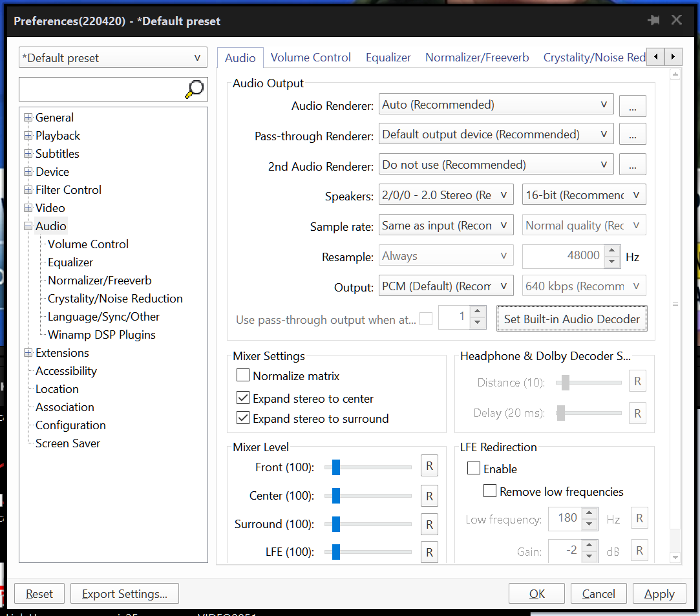Reset headphone Delay with R button

click(x=637, y=413)
